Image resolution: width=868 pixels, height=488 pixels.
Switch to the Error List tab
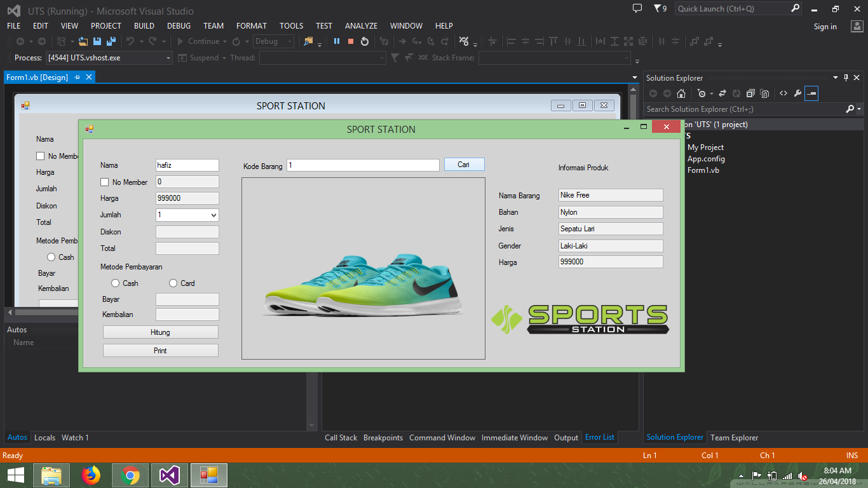(x=599, y=437)
